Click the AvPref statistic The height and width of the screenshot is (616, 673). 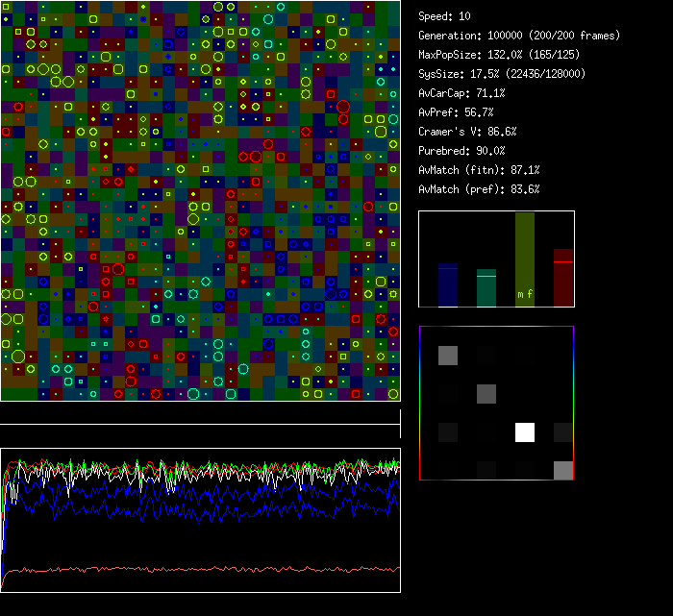pyautogui.click(x=456, y=112)
